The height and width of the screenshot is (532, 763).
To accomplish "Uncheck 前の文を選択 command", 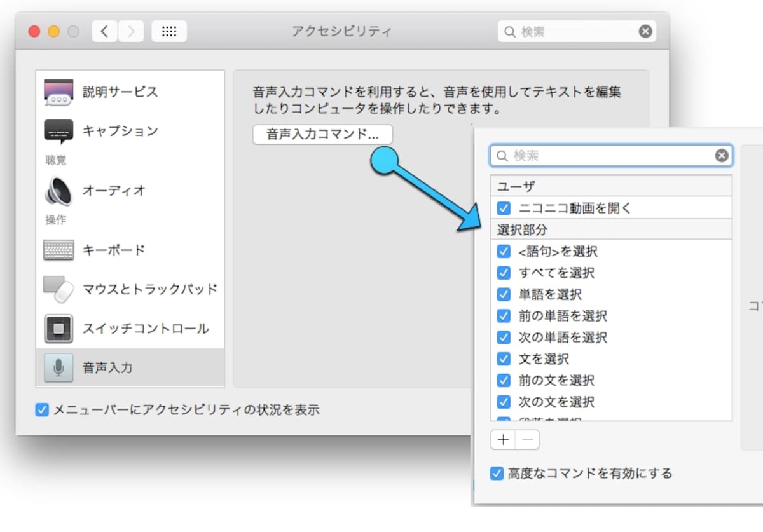I will pos(504,380).
